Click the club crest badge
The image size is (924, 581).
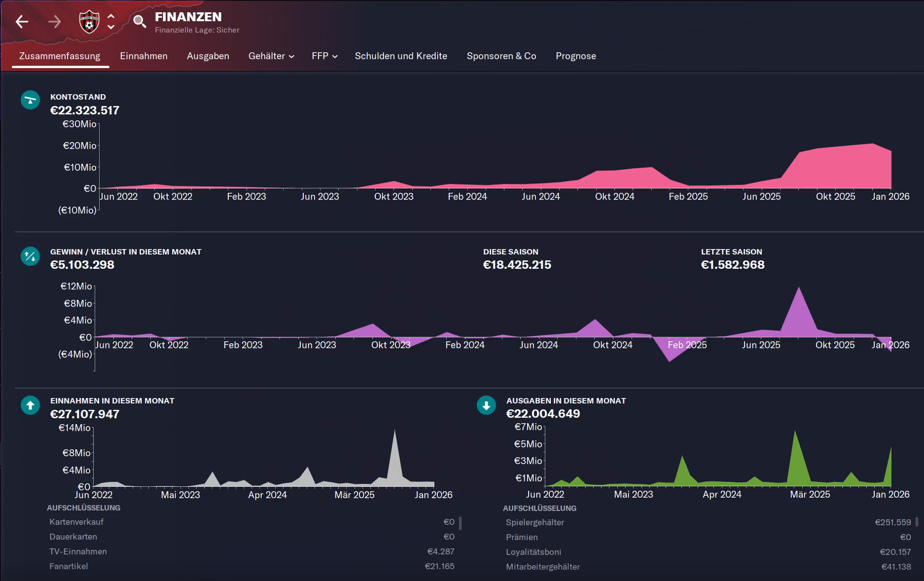point(89,22)
